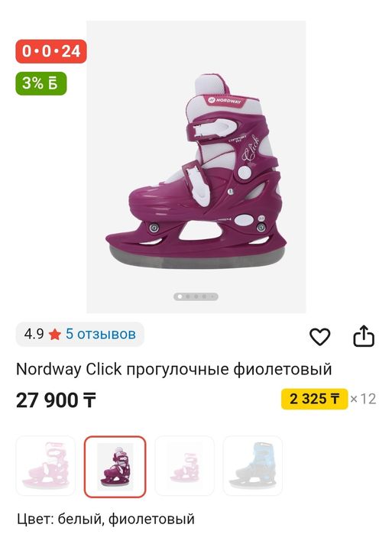Open the main Nordway skate product photo
The height and width of the screenshot is (534, 392).
click(196, 167)
